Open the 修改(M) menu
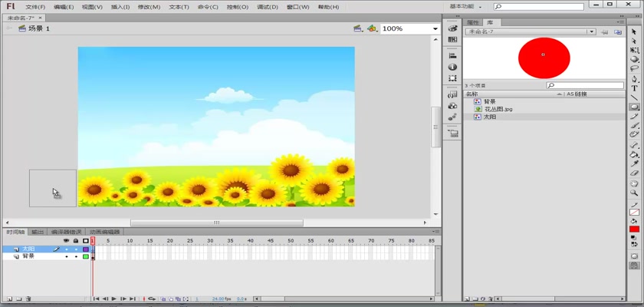 (x=149, y=7)
